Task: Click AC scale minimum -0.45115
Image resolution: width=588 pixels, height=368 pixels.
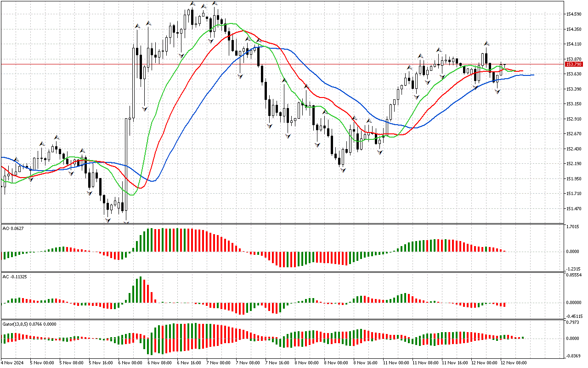Action: pos(574,316)
